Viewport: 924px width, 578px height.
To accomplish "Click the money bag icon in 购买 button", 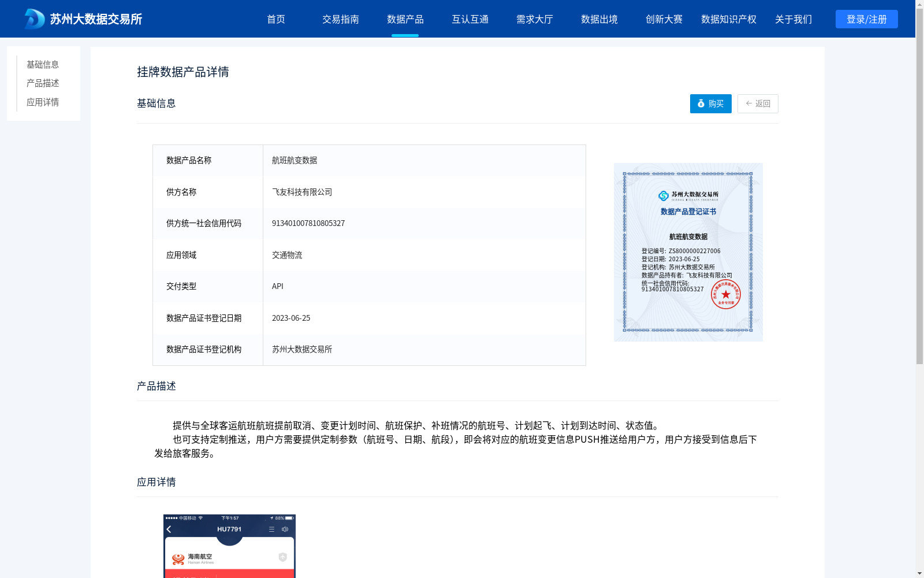I will [701, 103].
